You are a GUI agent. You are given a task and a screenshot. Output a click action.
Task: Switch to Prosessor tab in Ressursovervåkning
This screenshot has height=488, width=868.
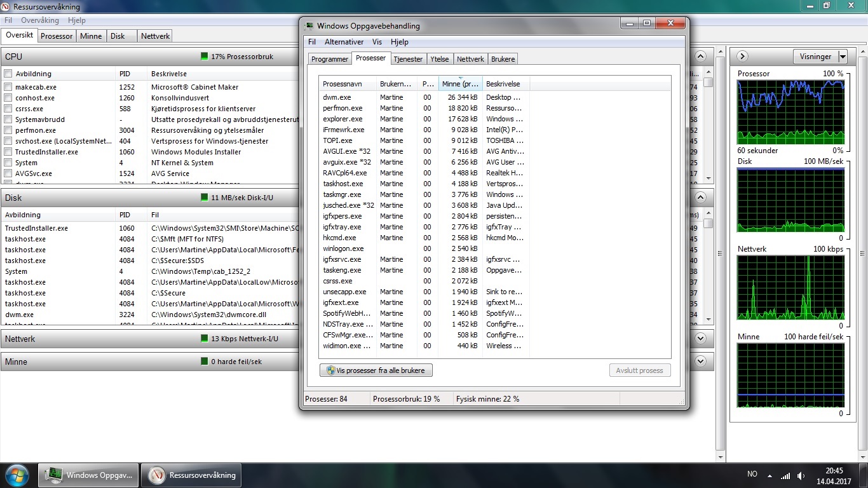tap(57, 36)
